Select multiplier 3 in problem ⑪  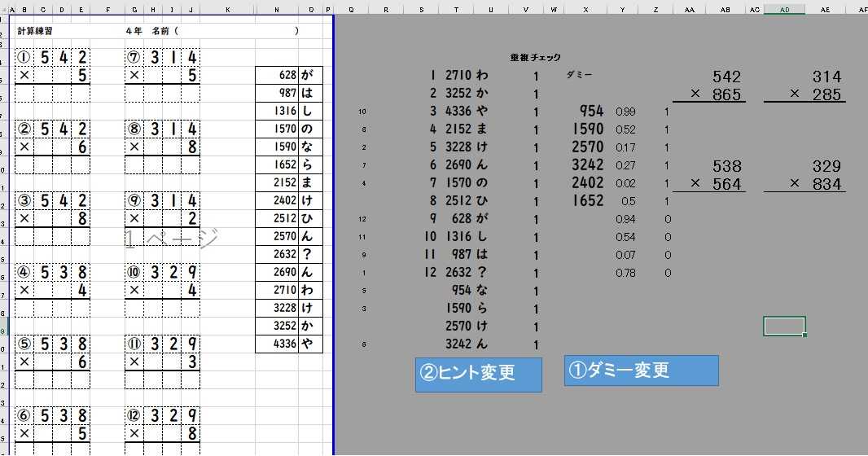[191, 362]
